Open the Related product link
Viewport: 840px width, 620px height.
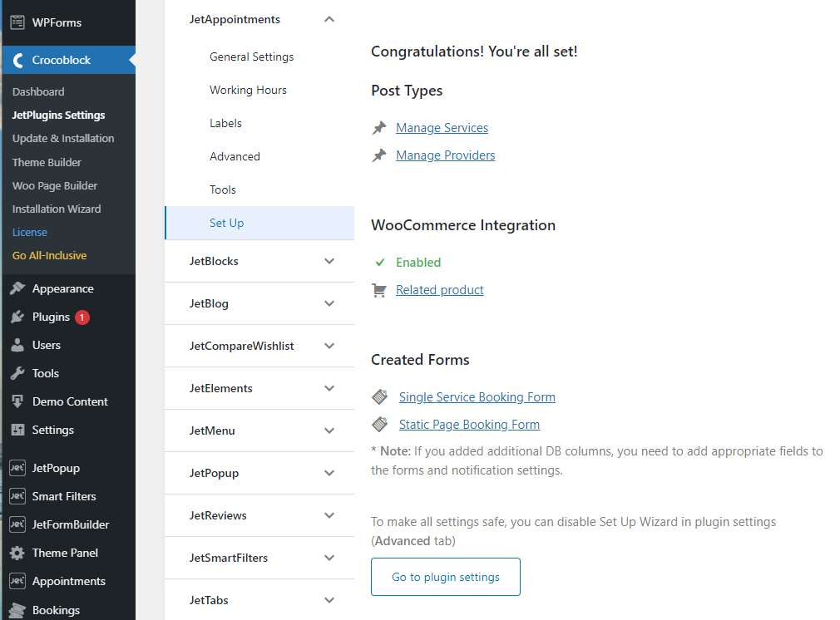(439, 290)
